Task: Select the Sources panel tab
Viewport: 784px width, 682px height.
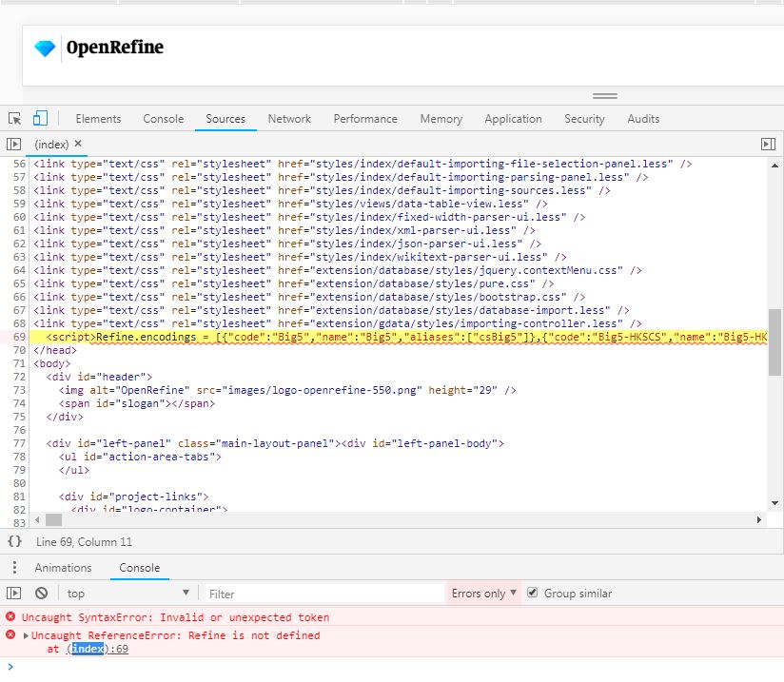Action: [x=225, y=118]
